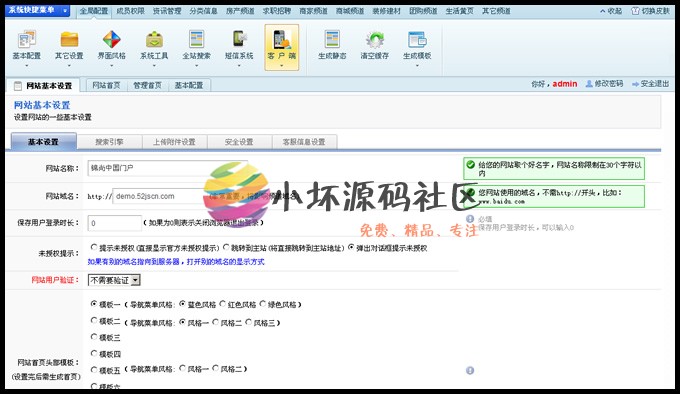Go to the 管理首页 page tab
The height and width of the screenshot is (394, 680).
147,85
